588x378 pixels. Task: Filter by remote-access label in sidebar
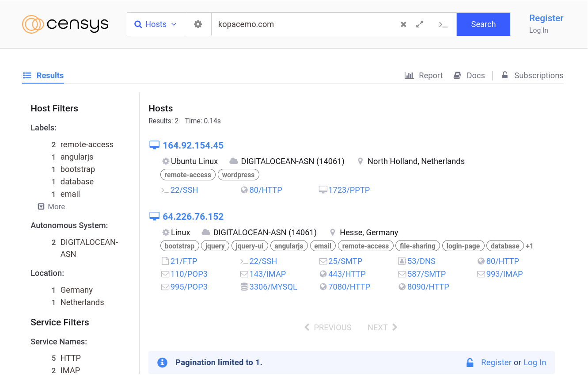tap(87, 145)
